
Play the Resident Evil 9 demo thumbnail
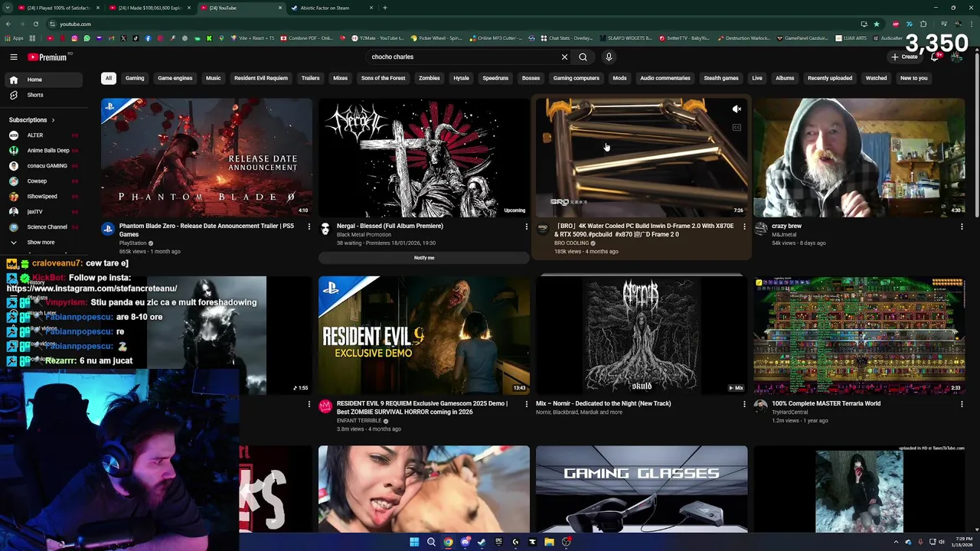tap(424, 336)
